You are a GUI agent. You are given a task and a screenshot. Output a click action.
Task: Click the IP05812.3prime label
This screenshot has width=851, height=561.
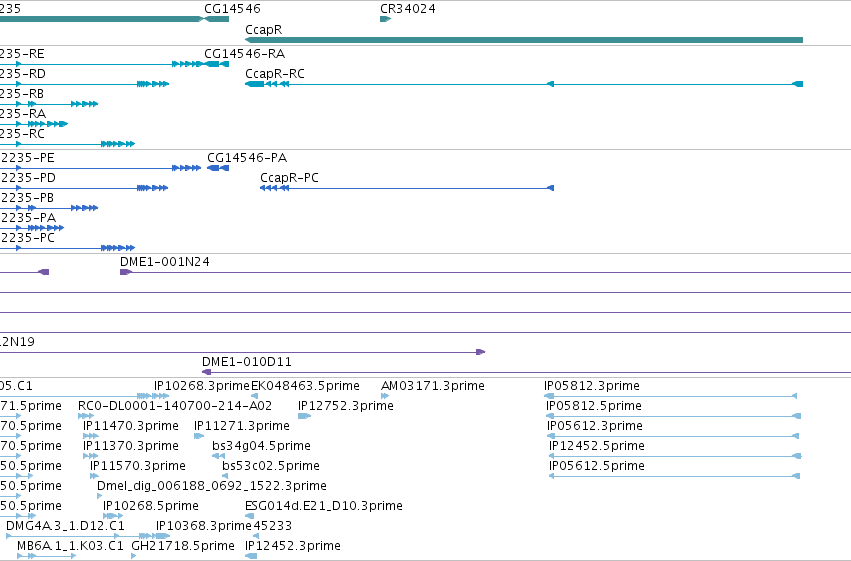(592, 386)
